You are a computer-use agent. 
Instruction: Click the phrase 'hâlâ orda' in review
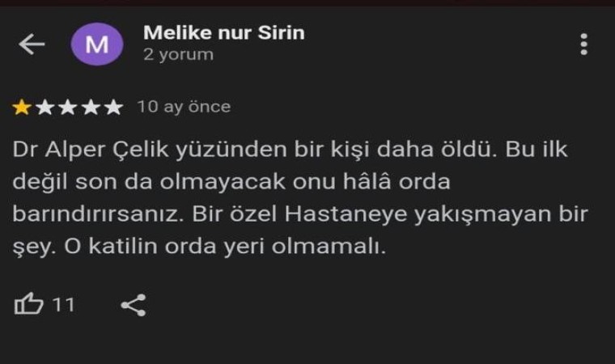397,182
